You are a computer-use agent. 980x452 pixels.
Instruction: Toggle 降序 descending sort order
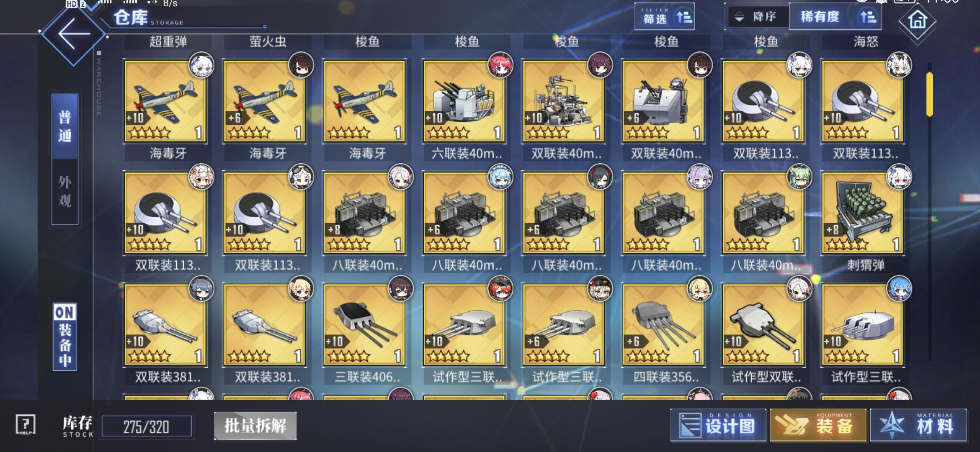[x=757, y=17]
